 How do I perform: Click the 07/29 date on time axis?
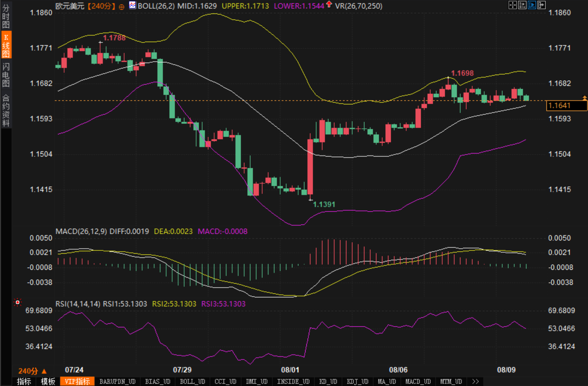[182, 370]
